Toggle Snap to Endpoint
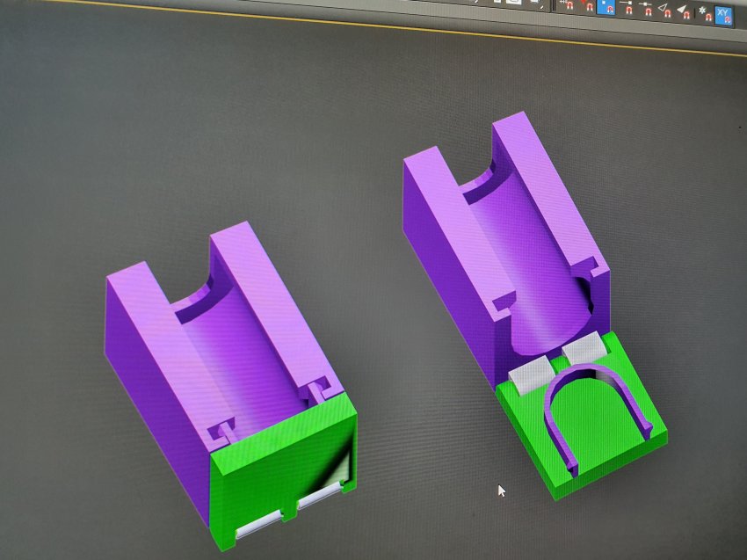The width and height of the screenshot is (747, 560). pos(627,8)
